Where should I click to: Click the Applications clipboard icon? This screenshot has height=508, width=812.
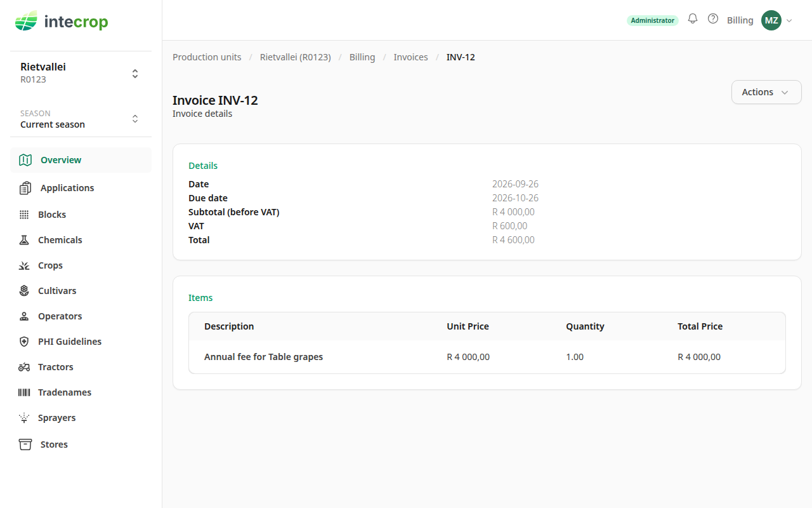click(x=25, y=188)
